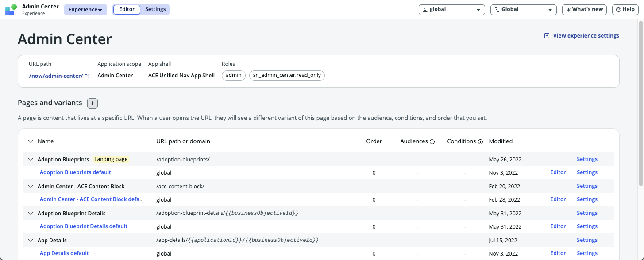
Task: Click the ACE Unified Nav App Shell value
Action: (181, 76)
